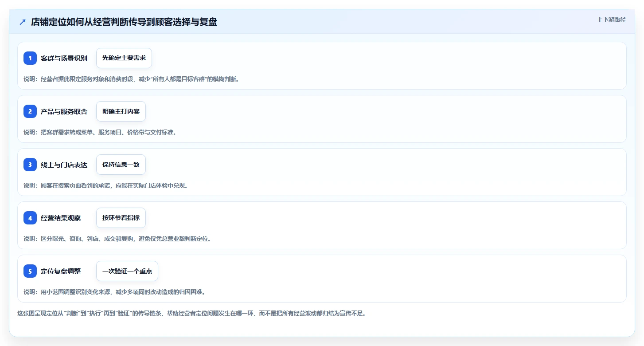The image size is (644, 346).
Task: Click the 上下游路径 label
Action: point(612,20)
